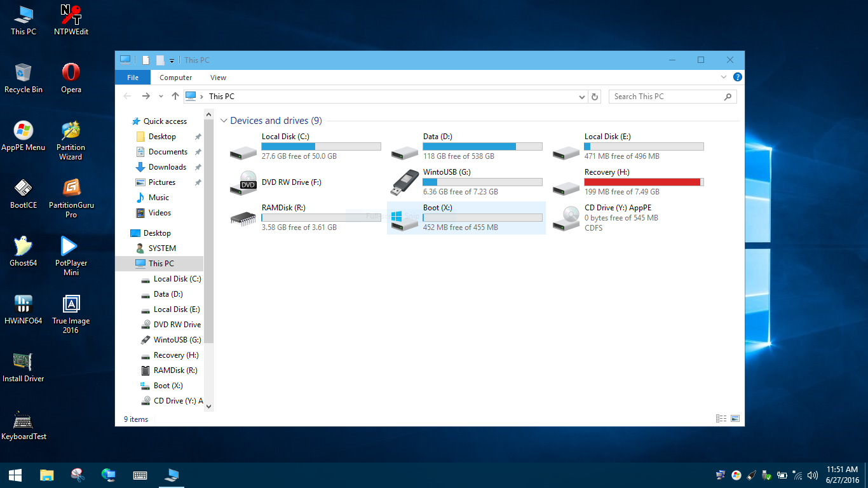Switch to details view in status bar

tap(721, 419)
